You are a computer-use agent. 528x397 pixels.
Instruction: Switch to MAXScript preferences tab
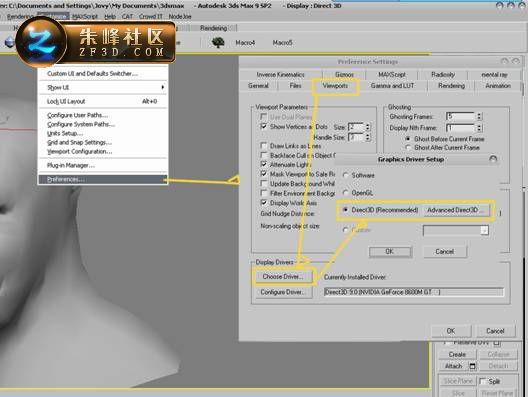pos(392,75)
